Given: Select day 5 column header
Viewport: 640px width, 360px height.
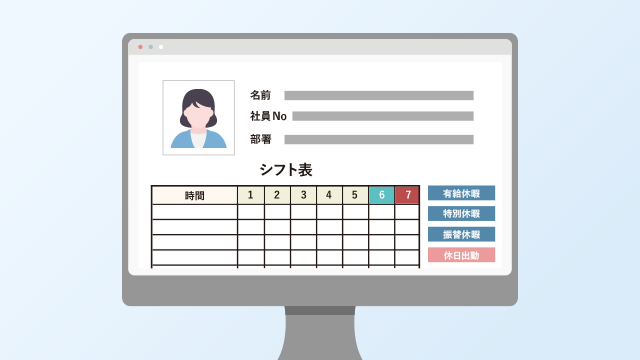Looking at the screenshot, I should point(355,196).
